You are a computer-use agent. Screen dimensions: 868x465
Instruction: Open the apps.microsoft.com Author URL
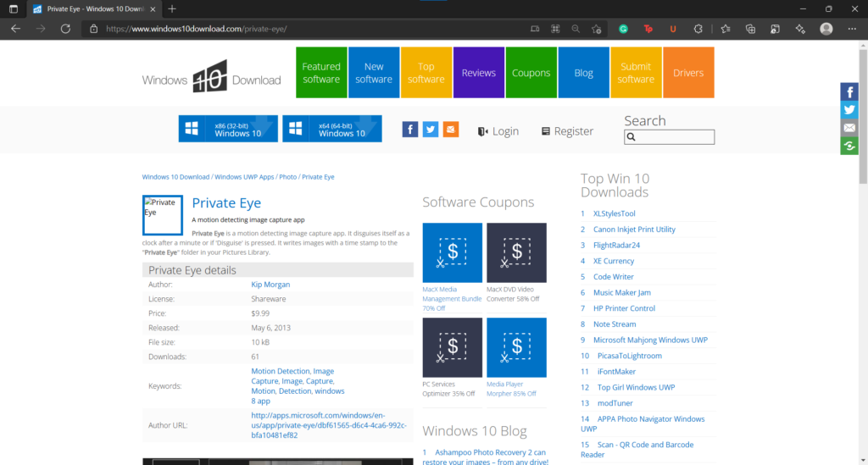click(329, 425)
